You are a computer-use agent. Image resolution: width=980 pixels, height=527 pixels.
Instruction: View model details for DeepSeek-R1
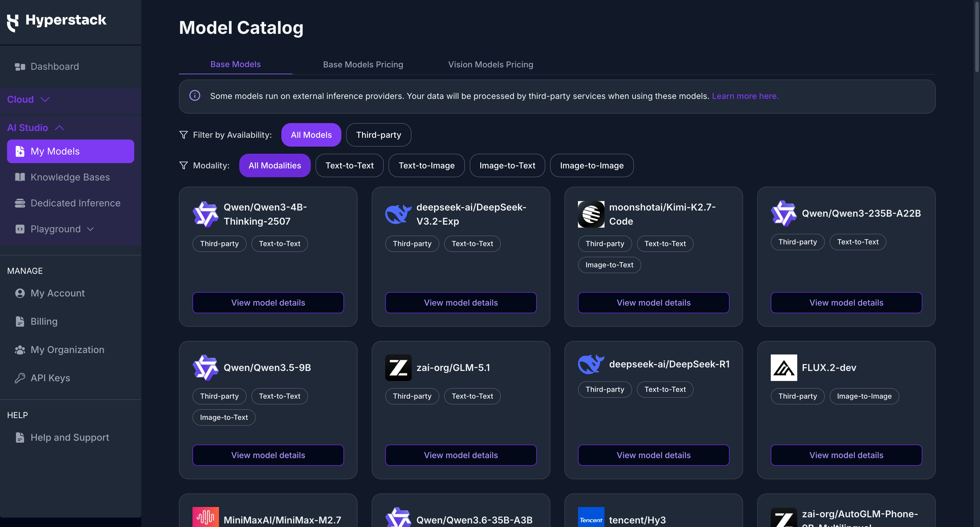tap(654, 455)
